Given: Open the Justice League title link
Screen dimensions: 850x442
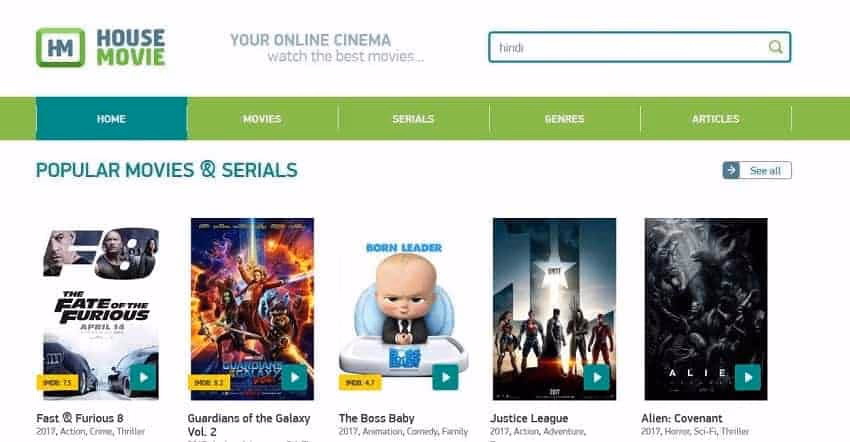Looking at the screenshot, I should tap(529, 418).
